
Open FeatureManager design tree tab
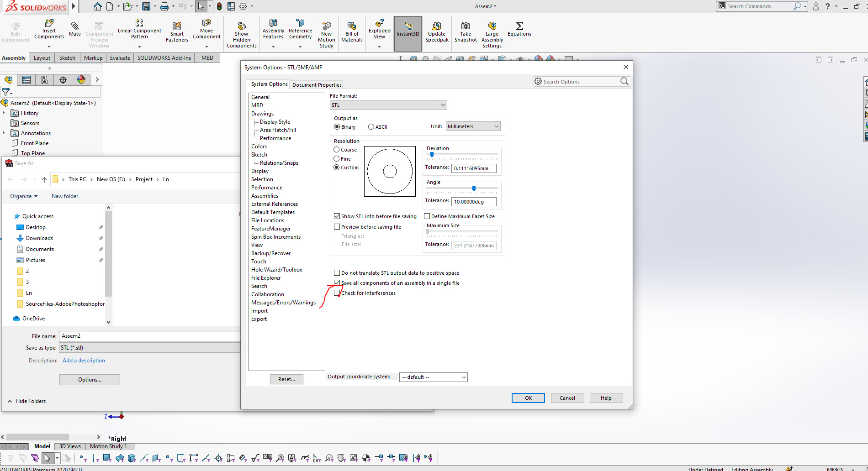click(8, 80)
